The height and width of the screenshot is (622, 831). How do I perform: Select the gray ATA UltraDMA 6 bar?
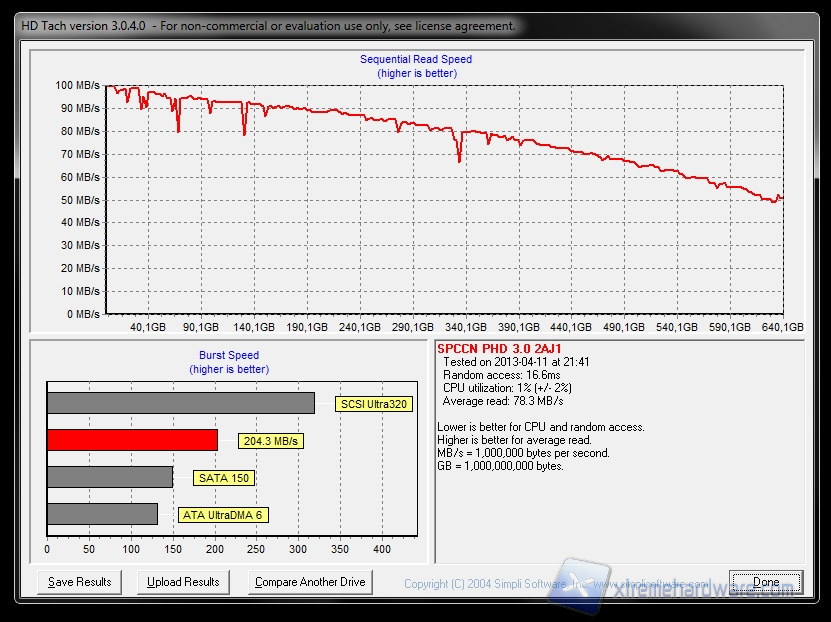pos(102,514)
